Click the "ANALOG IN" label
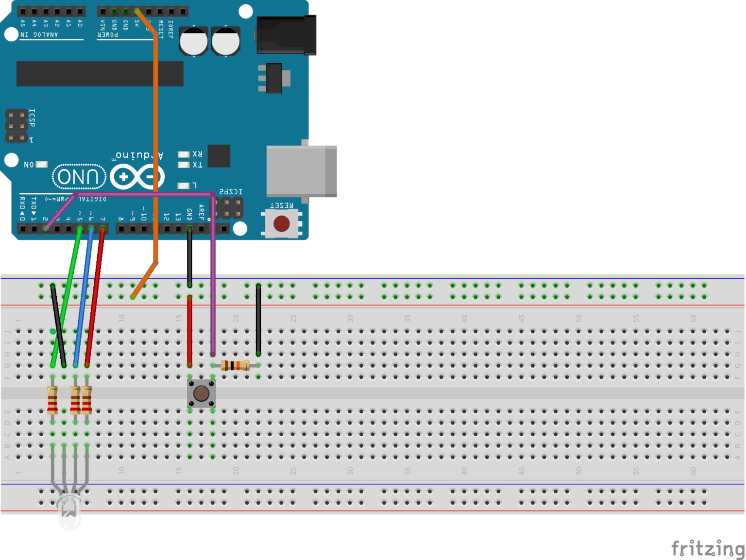 39,34
